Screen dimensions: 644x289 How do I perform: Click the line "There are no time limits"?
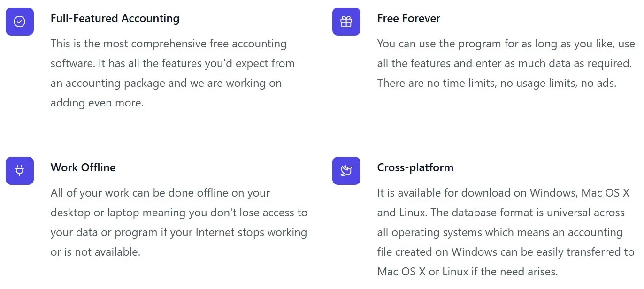(x=497, y=83)
